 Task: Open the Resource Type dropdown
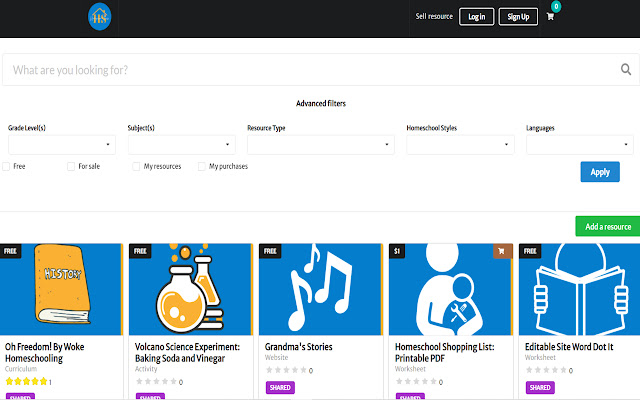click(321, 145)
